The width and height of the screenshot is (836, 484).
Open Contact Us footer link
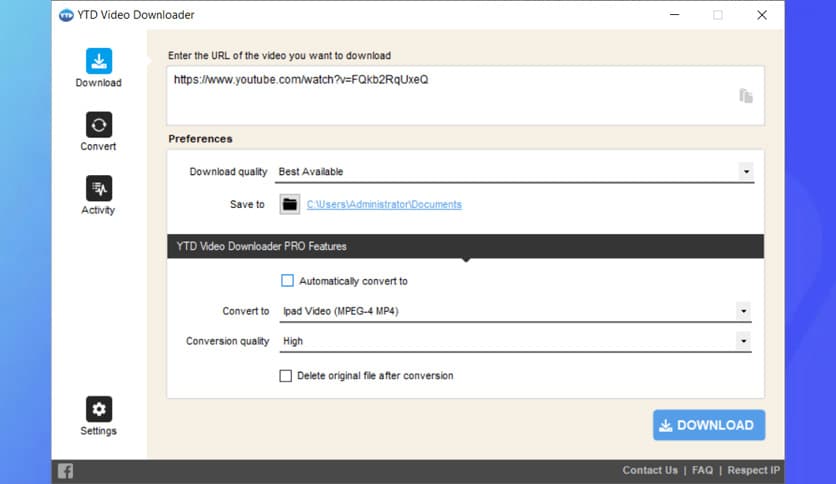[x=650, y=470]
